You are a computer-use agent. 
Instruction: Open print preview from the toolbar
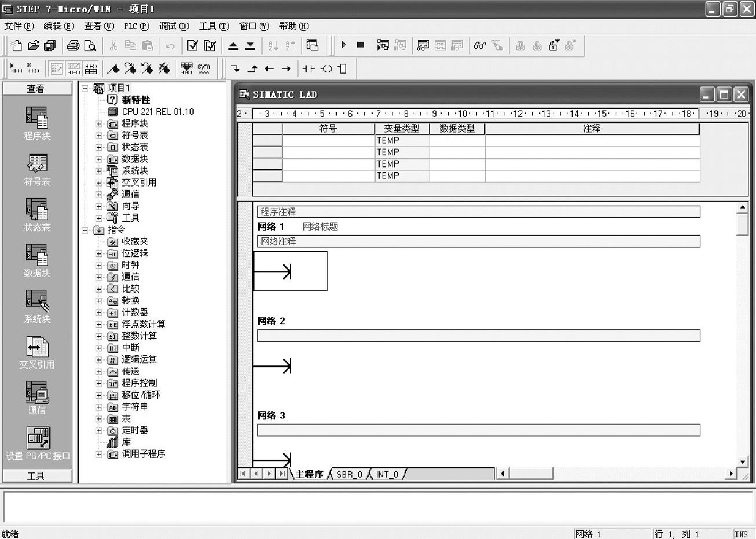tap(90, 46)
